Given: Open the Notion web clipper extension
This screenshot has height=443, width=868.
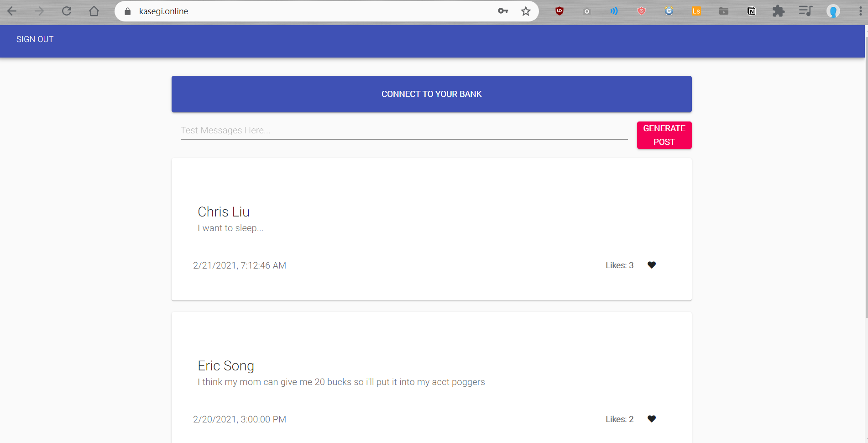Looking at the screenshot, I should pyautogui.click(x=751, y=11).
